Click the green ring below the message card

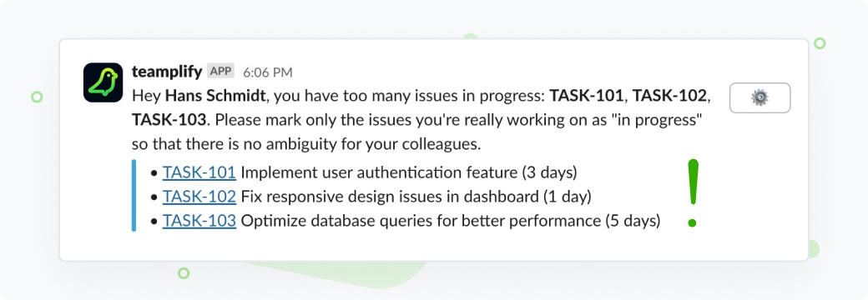click(184, 273)
